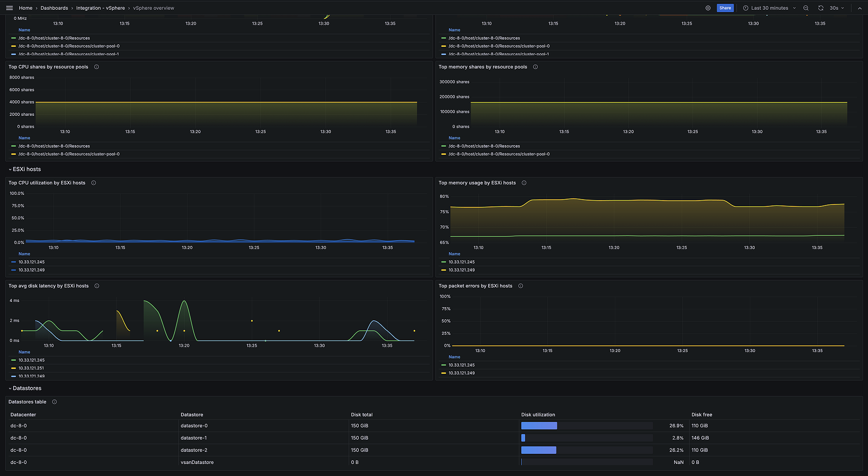Click the info icon beside Datastores table title
868x476 pixels.
click(54, 401)
